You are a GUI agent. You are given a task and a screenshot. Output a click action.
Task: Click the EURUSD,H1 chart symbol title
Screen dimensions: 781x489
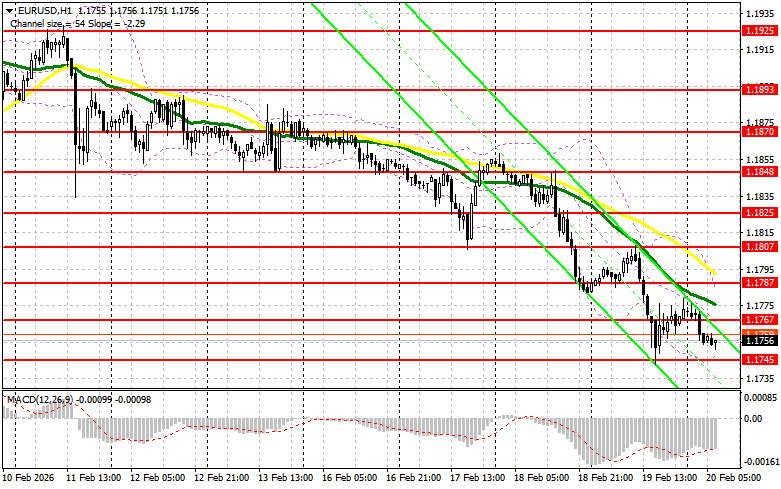click(44, 11)
